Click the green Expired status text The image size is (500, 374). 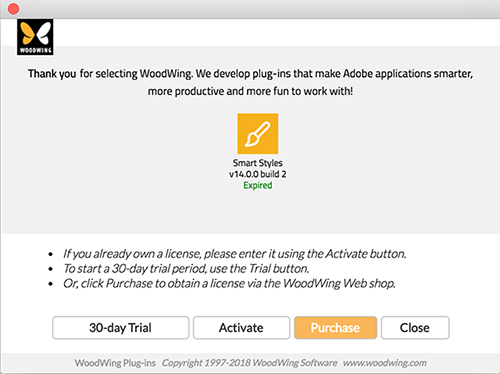[258, 185]
